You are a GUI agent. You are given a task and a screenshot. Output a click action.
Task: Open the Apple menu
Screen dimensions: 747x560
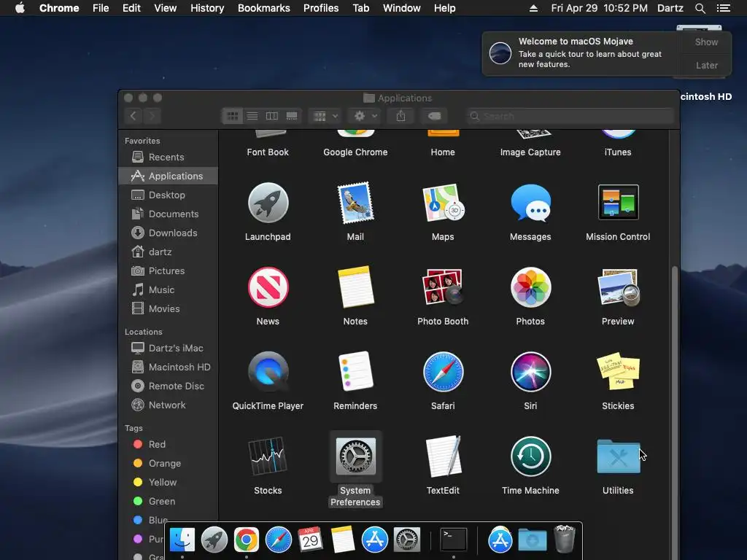[x=20, y=8]
